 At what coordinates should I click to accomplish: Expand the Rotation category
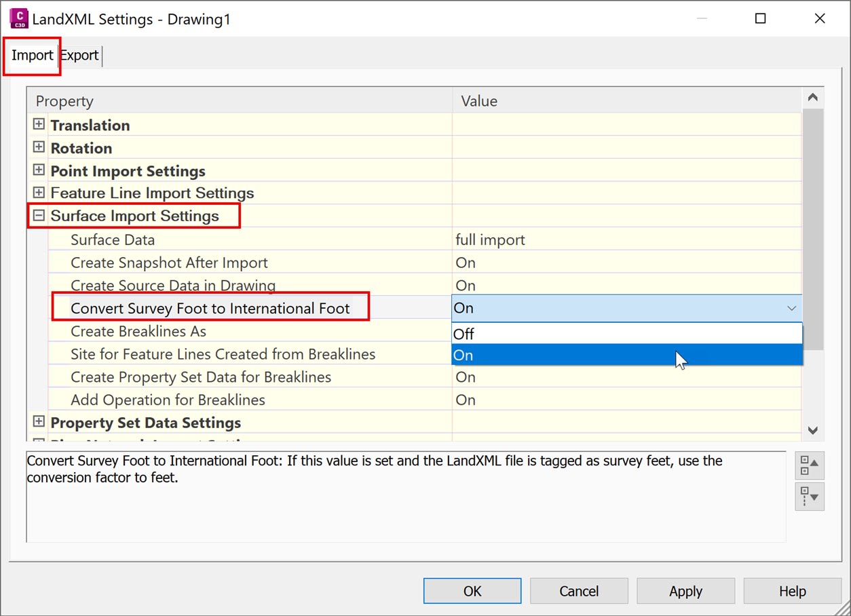point(39,147)
